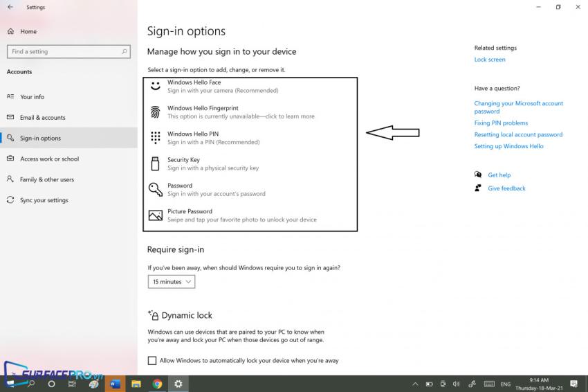Expand Security Key sign-in option
588x392 pixels.
[250, 163]
